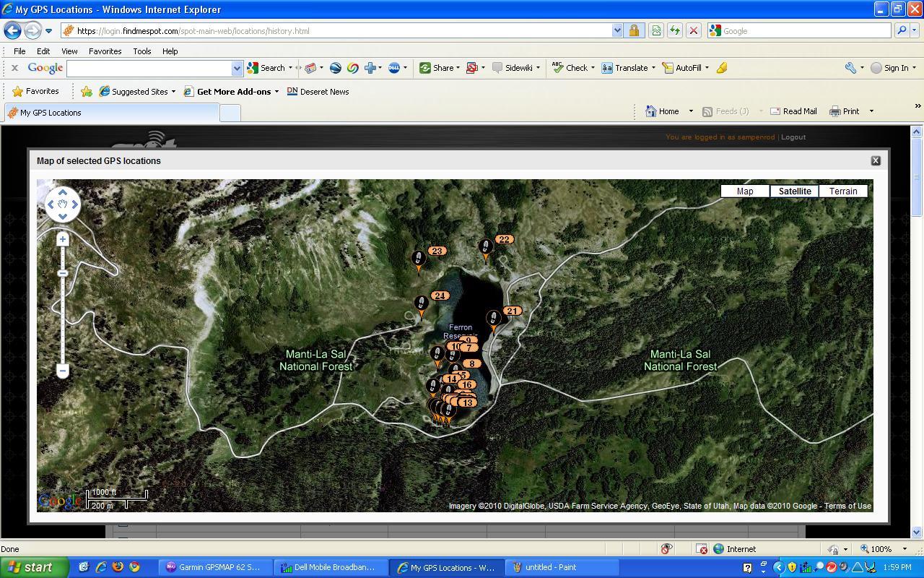Image resolution: width=924 pixels, height=578 pixels.
Task: Click the Google toolbar search input
Action: coord(149,68)
